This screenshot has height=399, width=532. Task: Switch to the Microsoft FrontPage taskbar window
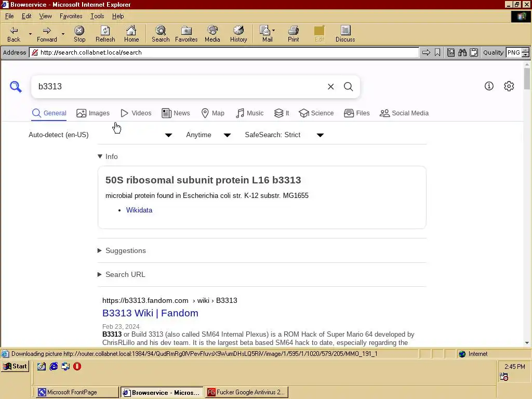(x=77, y=392)
